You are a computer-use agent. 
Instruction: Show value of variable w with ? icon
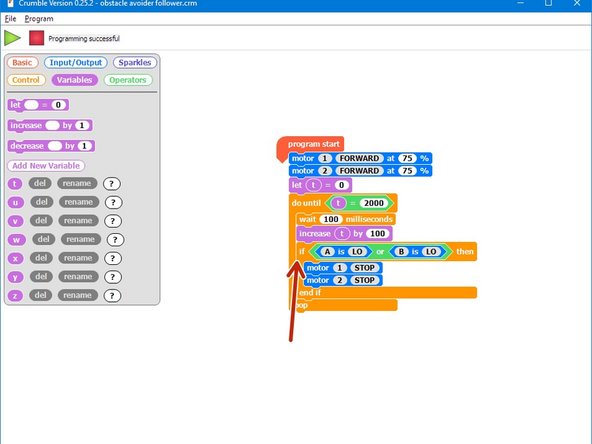click(115, 239)
